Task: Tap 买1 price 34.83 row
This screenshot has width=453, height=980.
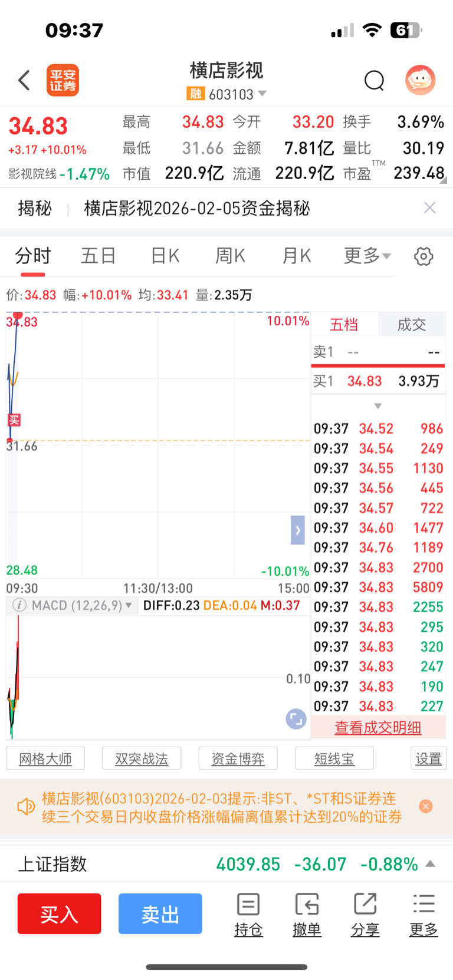Action: point(378,381)
